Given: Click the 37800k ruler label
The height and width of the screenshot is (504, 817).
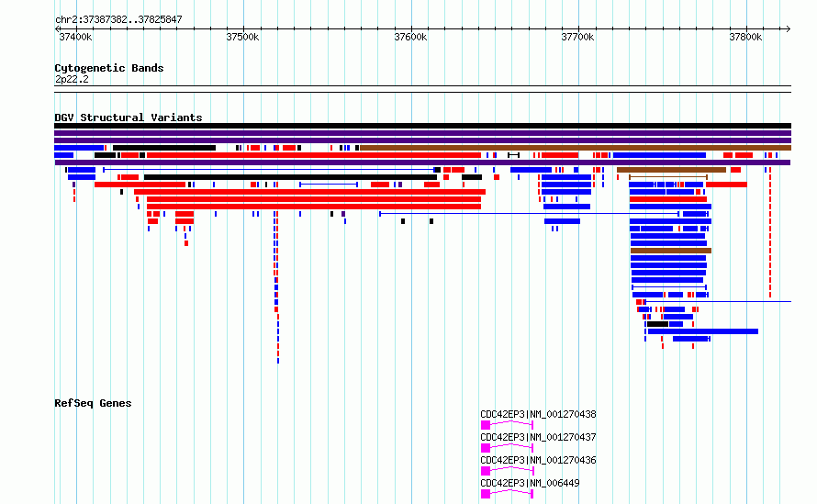Looking at the screenshot, I should (745, 37).
